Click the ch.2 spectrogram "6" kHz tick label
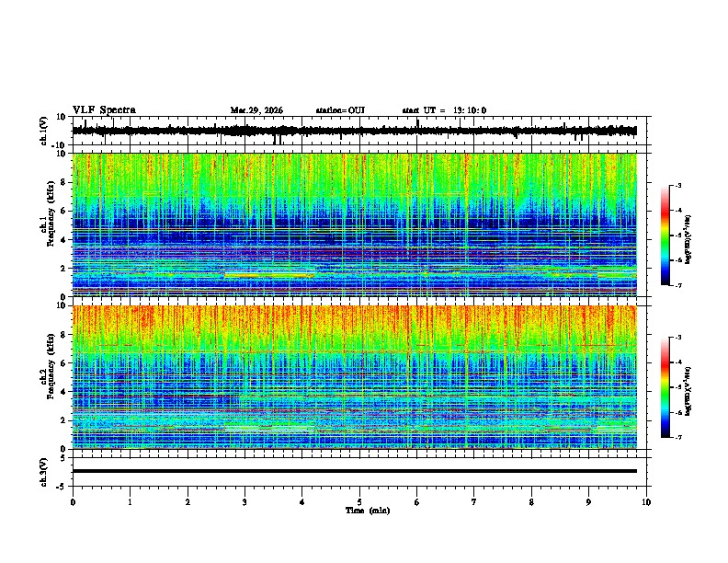Screen dimensions: 728x563 tap(63, 363)
